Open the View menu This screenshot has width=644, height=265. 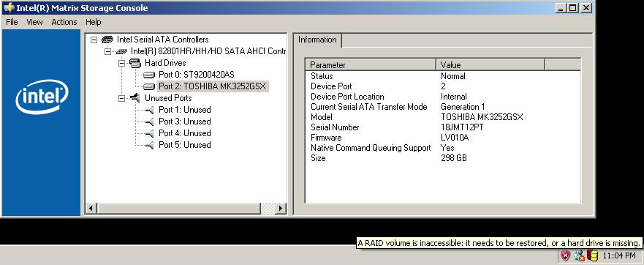coord(34,22)
